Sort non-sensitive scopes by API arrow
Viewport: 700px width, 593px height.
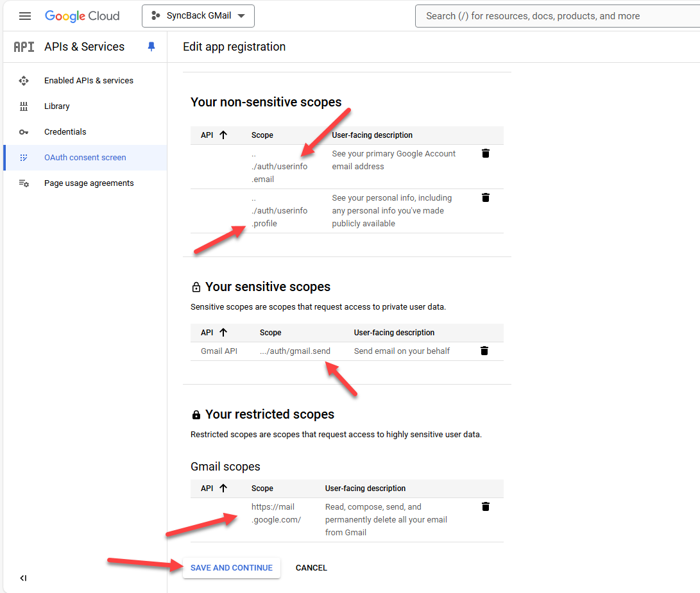click(223, 135)
